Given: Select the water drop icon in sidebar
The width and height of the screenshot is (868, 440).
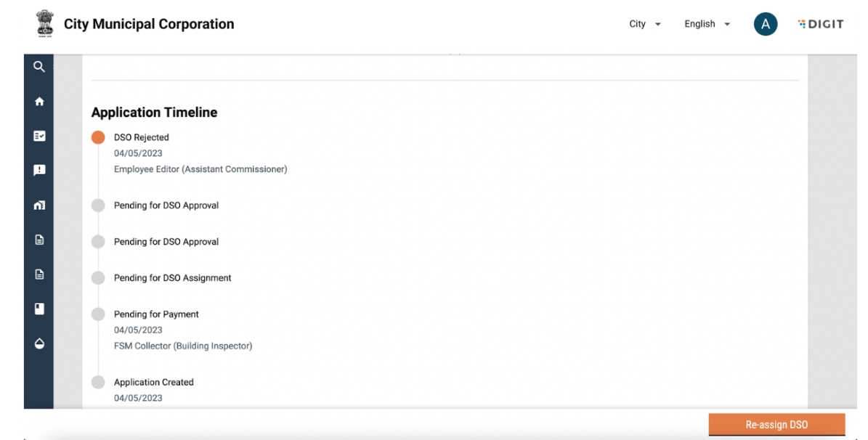Looking at the screenshot, I should 39,343.
